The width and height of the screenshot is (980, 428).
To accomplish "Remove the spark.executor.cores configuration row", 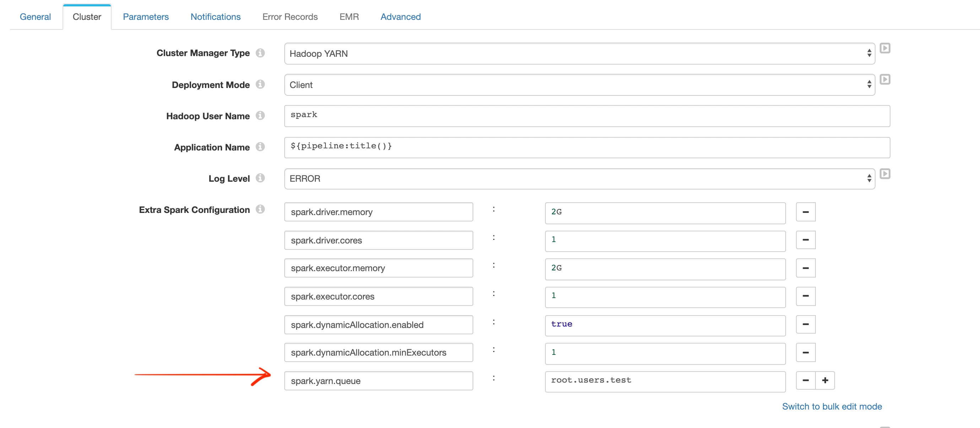I will [x=806, y=296].
